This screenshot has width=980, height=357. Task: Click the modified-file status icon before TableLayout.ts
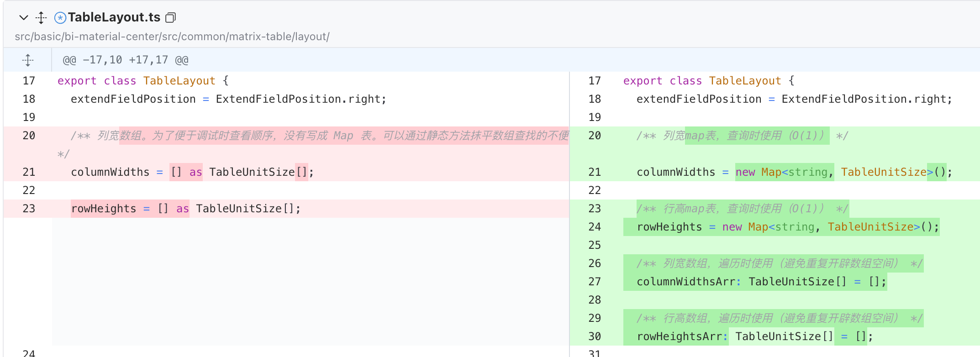[60, 18]
